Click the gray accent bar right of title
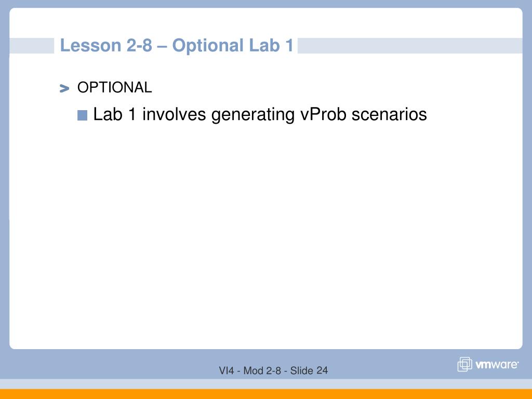532x399 pixels. 410,46
